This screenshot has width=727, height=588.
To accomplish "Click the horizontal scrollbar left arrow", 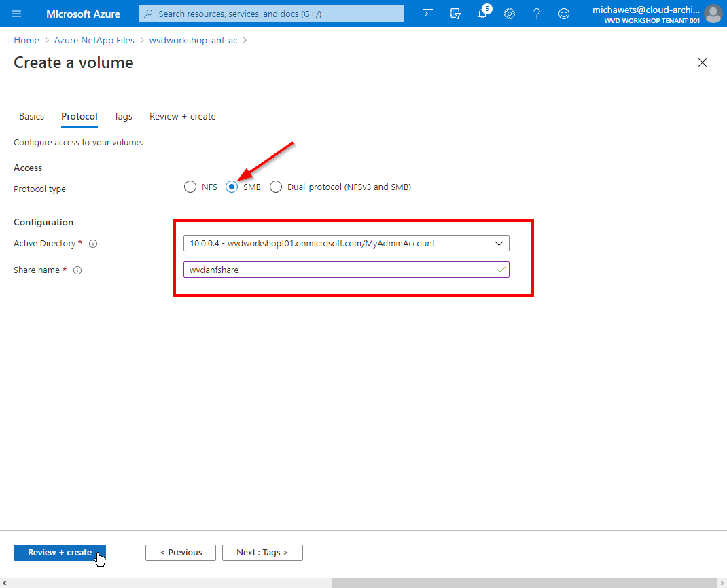I will pos(5,583).
